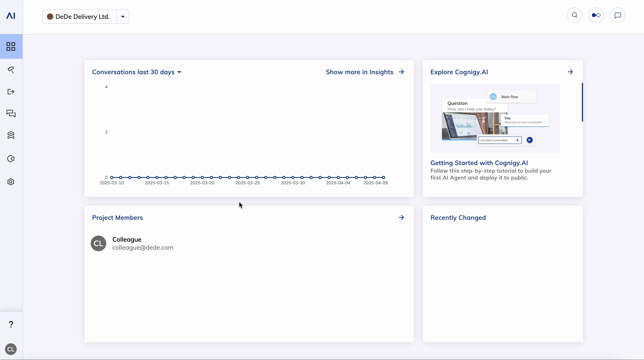644x360 pixels.
Task: Click the tutorial description text
Action: (491, 174)
